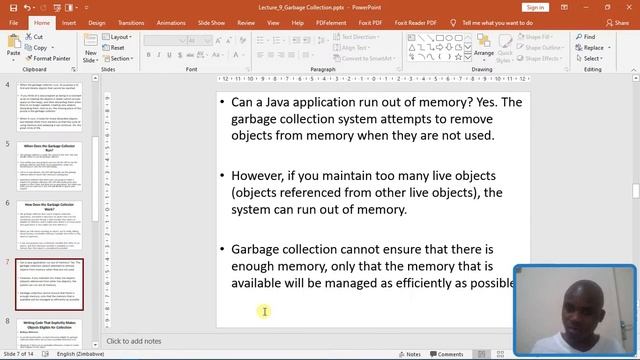The image size is (640, 360).
Task: Toggle Underline formatting
Action: click(169, 55)
